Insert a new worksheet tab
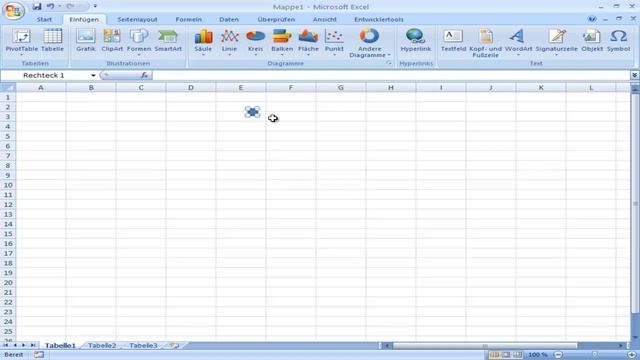Image resolution: width=640 pixels, height=360 pixels. 174,345
